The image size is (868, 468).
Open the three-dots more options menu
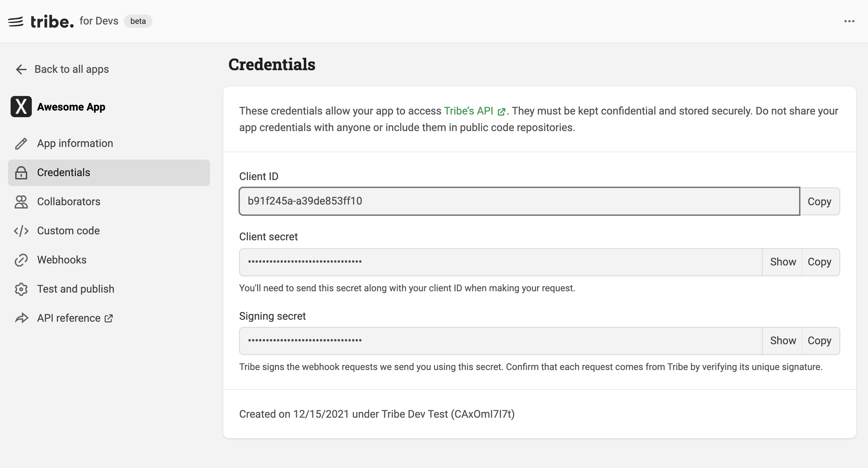[x=849, y=21]
